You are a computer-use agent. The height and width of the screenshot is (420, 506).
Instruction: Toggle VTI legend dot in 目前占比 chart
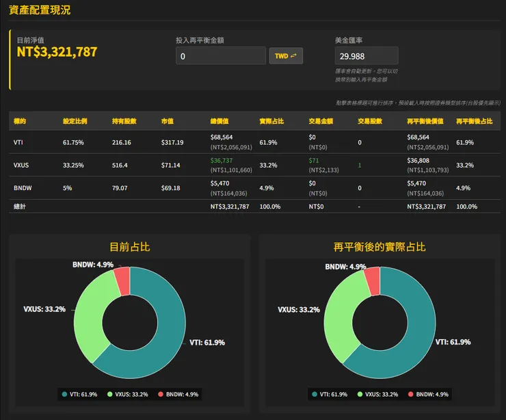(64, 394)
